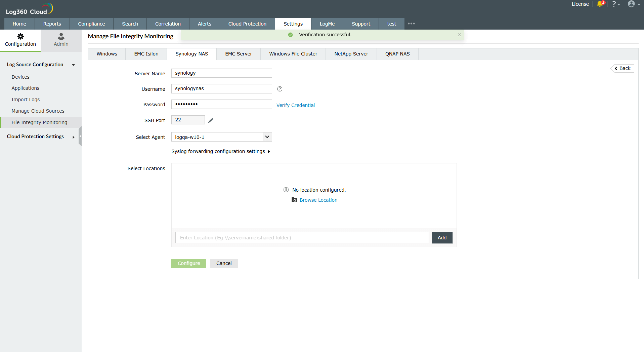
Task: Edit the SSH Port using the pencil icon
Action: pyautogui.click(x=211, y=120)
